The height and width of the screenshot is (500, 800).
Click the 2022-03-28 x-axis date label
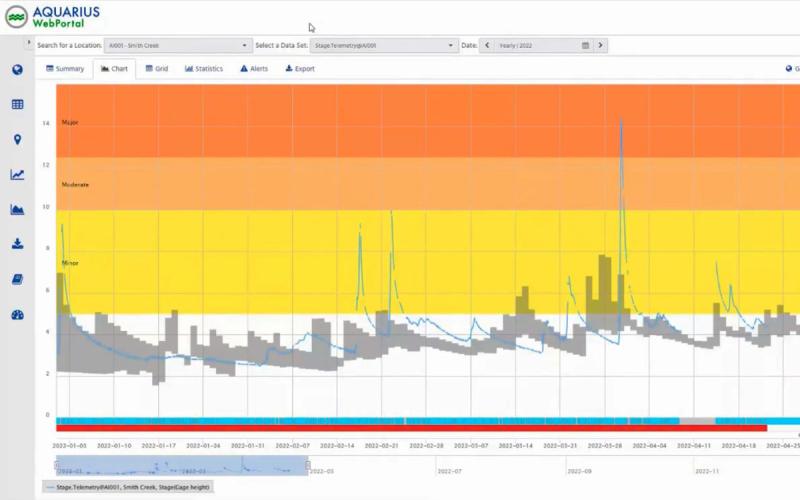pos(605,446)
